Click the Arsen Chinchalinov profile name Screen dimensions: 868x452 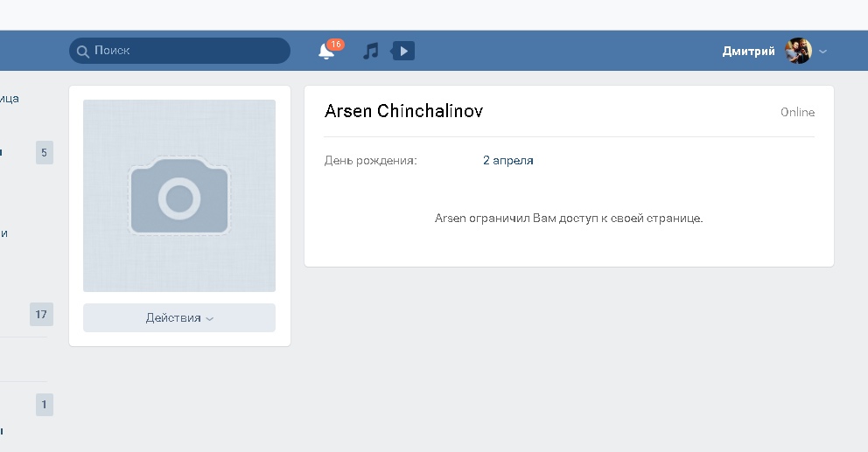coord(403,111)
